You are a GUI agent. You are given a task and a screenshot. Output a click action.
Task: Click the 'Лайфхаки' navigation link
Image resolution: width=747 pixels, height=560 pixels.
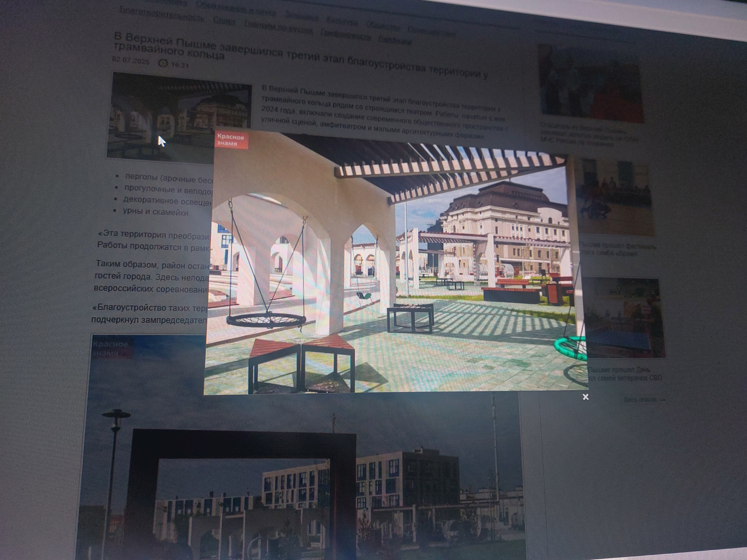395,40
